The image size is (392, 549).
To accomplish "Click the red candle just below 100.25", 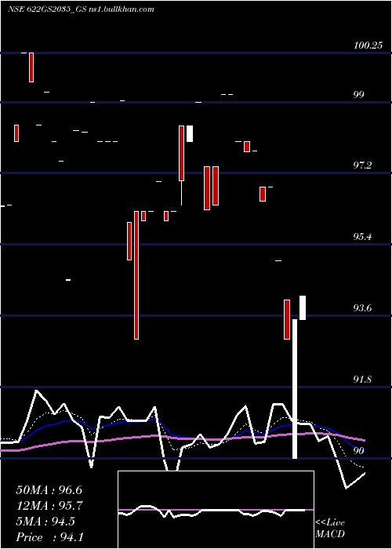I will pos(31,67).
